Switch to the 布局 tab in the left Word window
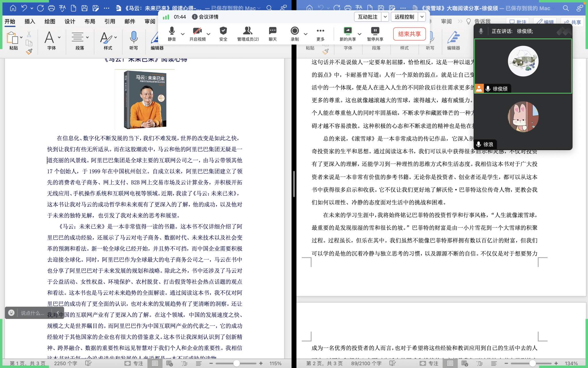The height and width of the screenshot is (368, 588). pos(90,21)
